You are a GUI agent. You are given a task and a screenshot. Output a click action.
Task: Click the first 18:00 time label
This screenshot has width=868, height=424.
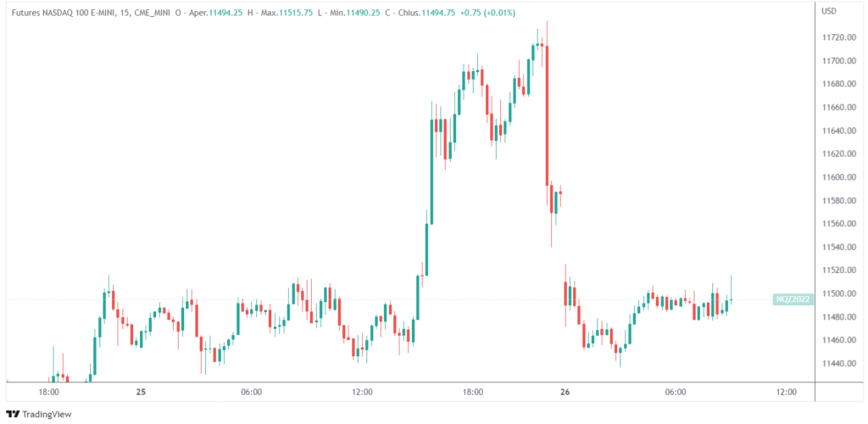48,392
